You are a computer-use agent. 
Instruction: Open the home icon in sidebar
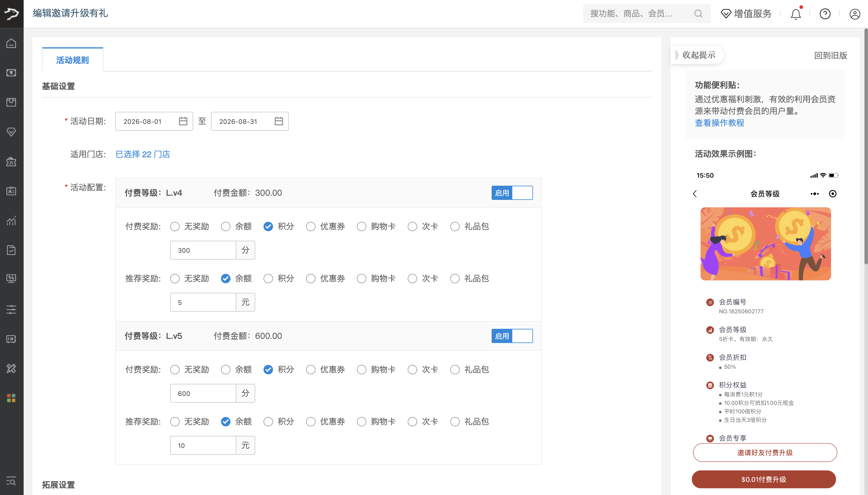pyautogui.click(x=11, y=43)
